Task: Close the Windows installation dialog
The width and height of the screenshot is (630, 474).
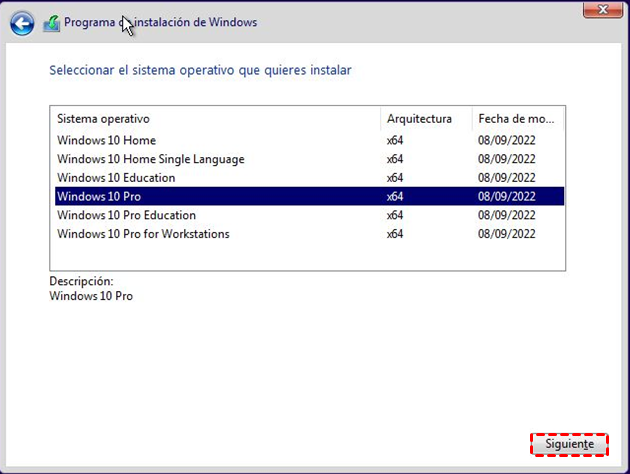Action: pos(603,10)
